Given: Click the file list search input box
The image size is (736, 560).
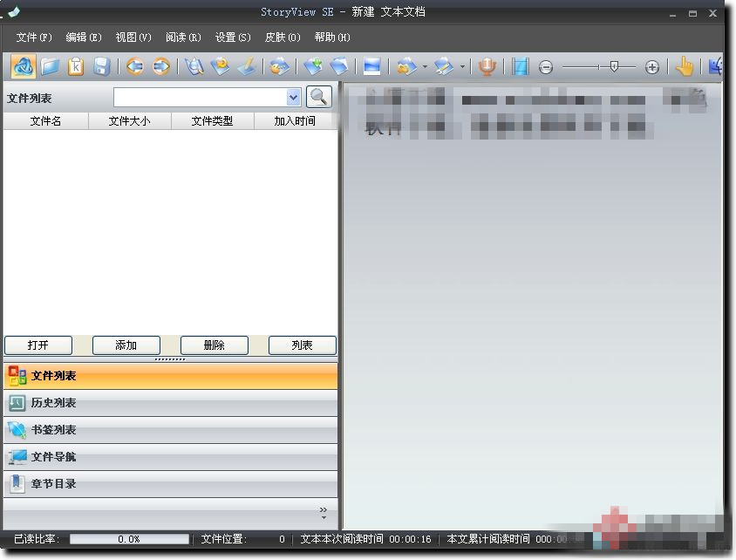Looking at the screenshot, I should point(201,98).
